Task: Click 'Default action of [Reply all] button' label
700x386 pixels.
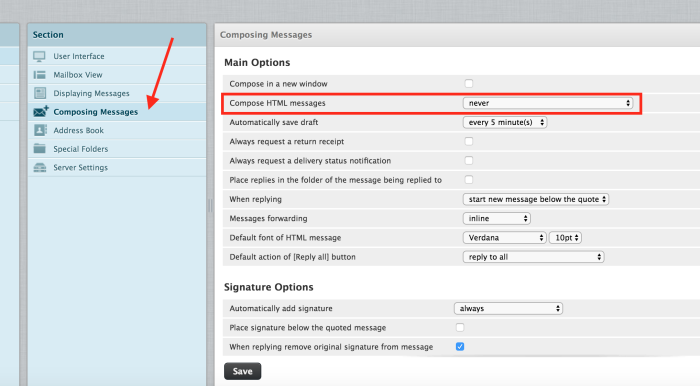Action: tap(292, 257)
